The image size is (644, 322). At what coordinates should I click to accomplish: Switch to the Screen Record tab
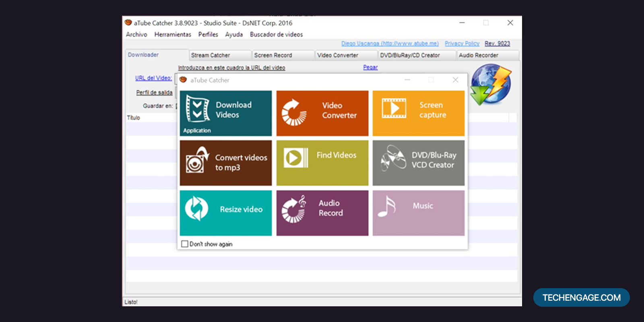click(x=283, y=55)
